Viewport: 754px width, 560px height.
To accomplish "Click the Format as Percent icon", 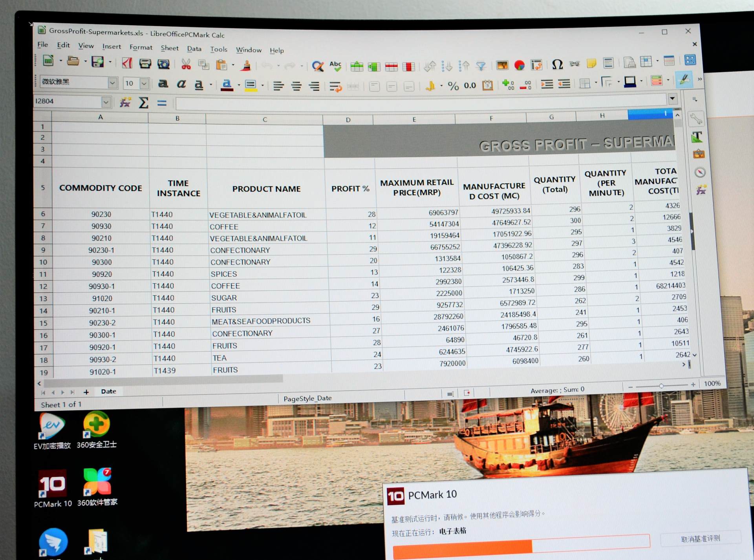I will click(453, 86).
